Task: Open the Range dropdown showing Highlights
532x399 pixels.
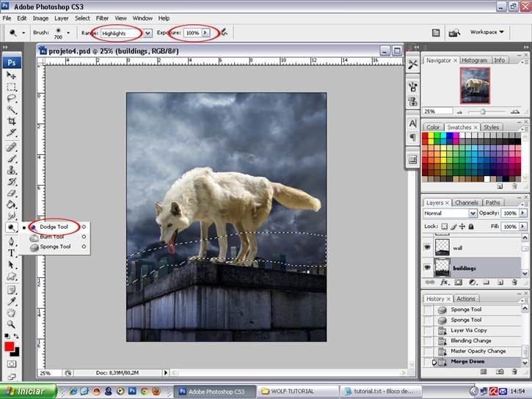Action: tap(147, 33)
